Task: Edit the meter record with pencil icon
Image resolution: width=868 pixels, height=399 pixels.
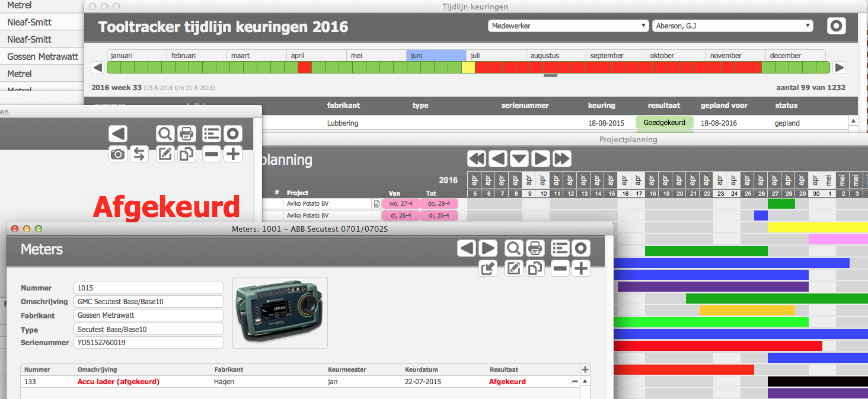Action: pyautogui.click(x=513, y=269)
